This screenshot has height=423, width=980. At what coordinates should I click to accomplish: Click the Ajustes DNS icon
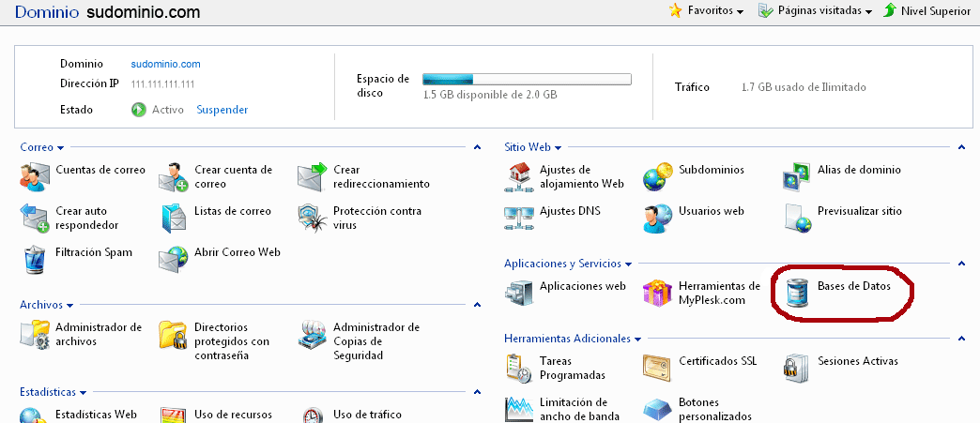(x=519, y=218)
